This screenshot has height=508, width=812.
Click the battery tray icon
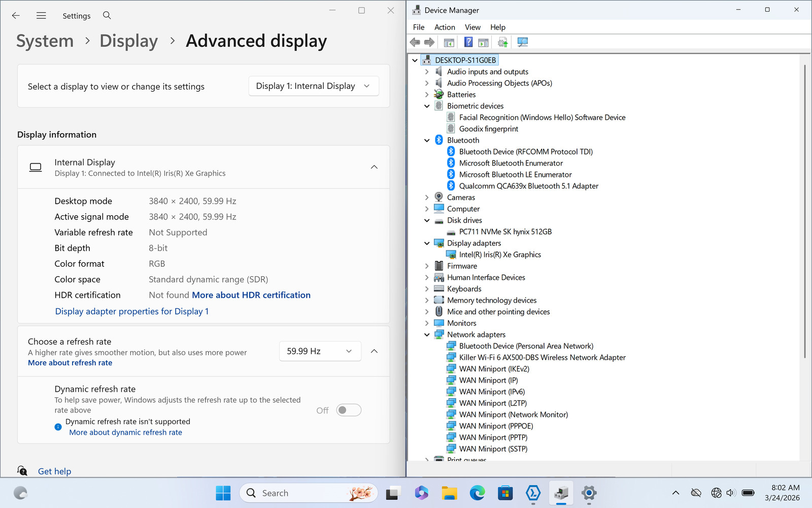coord(748,493)
